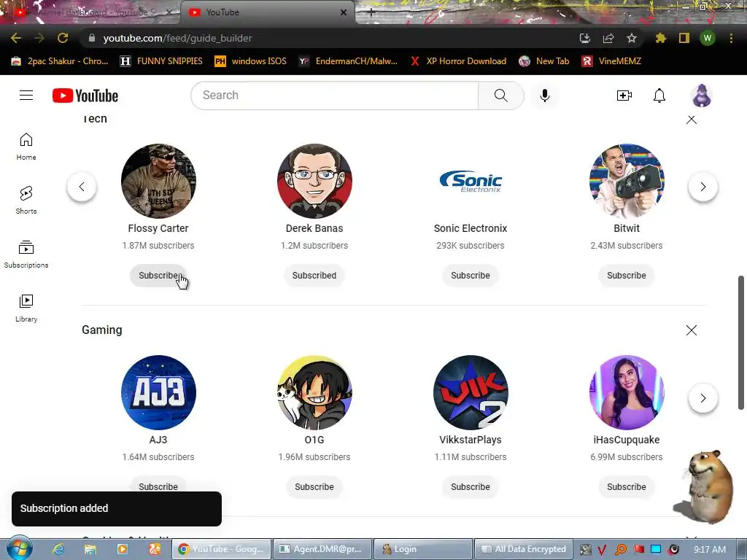747x560 pixels.
Task: Open All Data Encrypted taskbar window
Action: pos(523,549)
